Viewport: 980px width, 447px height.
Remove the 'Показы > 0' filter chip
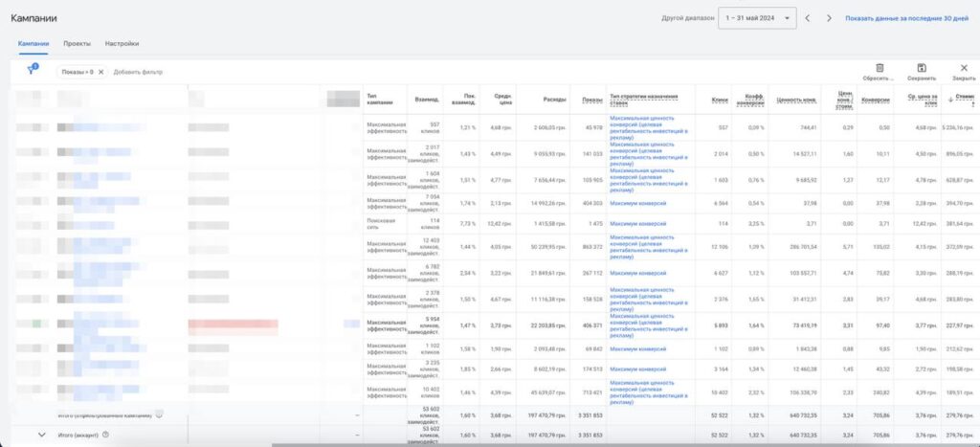coord(100,72)
